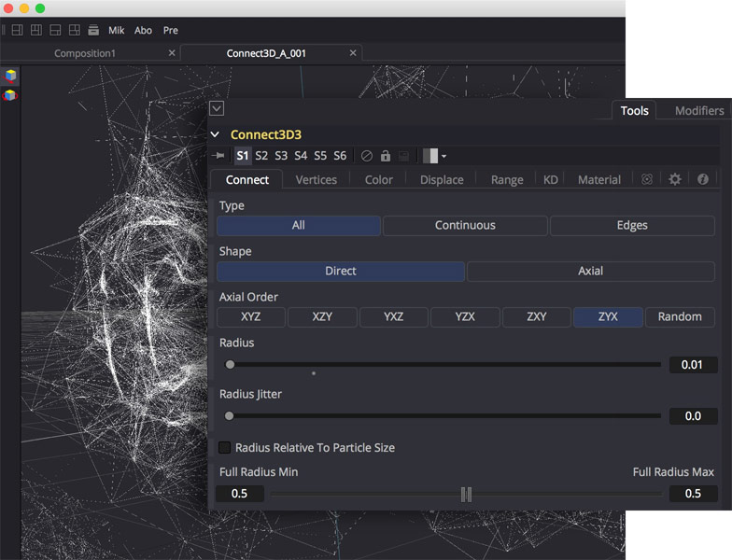Select settings slot S5

pos(320,155)
